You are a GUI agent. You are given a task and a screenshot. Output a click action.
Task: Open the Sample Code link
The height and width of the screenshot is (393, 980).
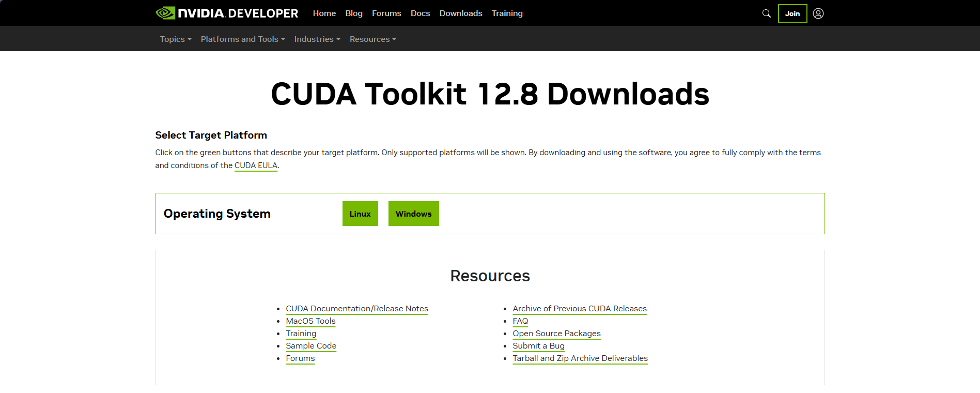pos(311,346)
